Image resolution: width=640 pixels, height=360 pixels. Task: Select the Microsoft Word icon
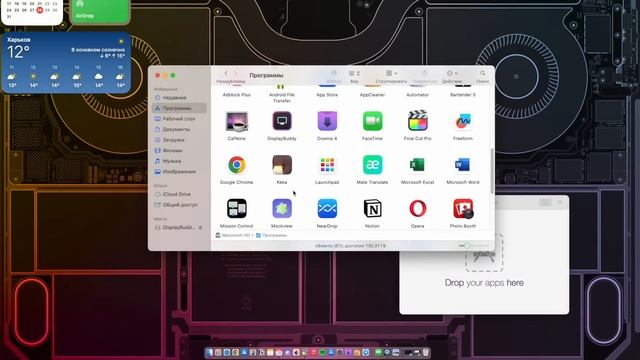pos(463,165)
